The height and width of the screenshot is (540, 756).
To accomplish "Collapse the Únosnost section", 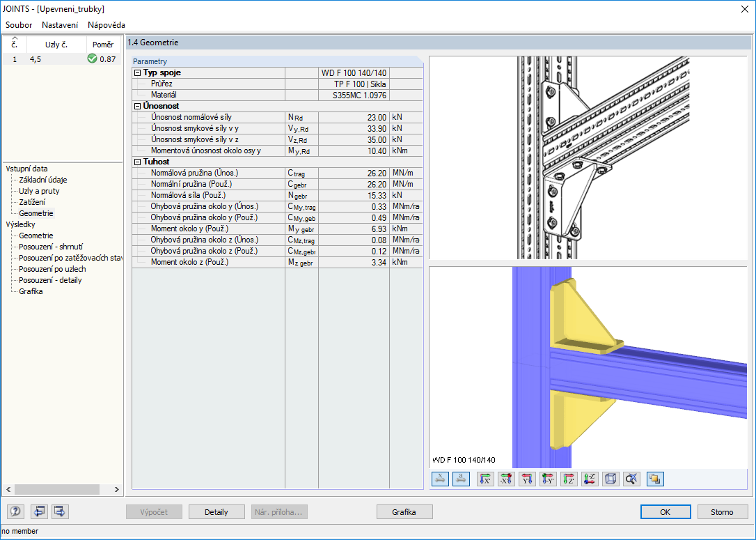I will [x=137, y=106].
